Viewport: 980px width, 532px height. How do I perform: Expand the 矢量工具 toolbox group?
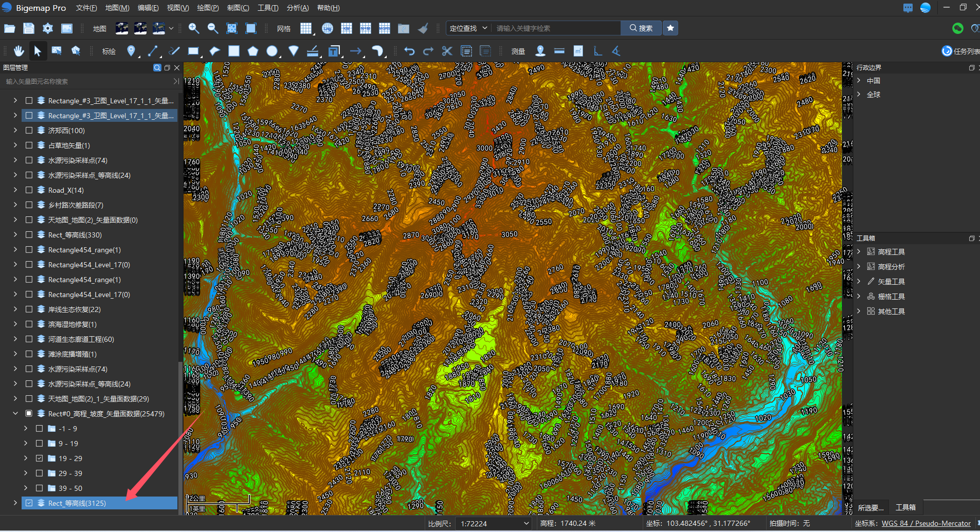(859, 282)
